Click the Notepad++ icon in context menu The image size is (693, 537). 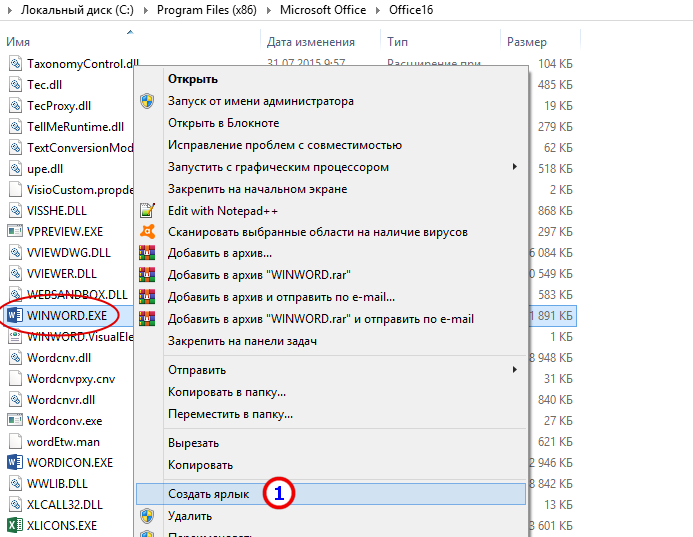147,211
